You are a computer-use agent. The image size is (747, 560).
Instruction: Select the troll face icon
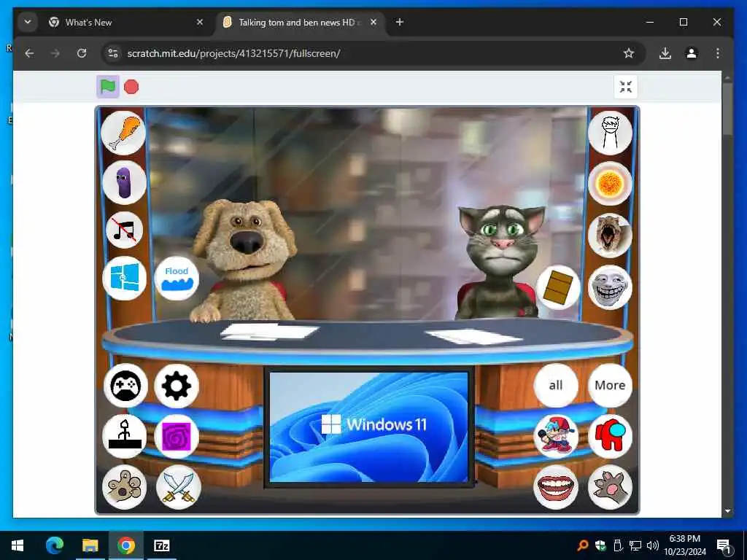click(x=611, y=287)
